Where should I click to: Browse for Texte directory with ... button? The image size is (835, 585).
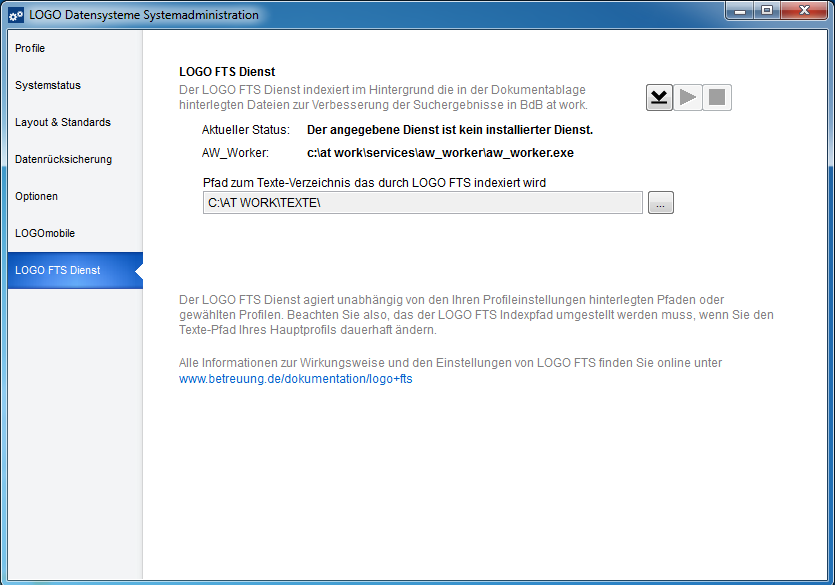pos(660,203)
